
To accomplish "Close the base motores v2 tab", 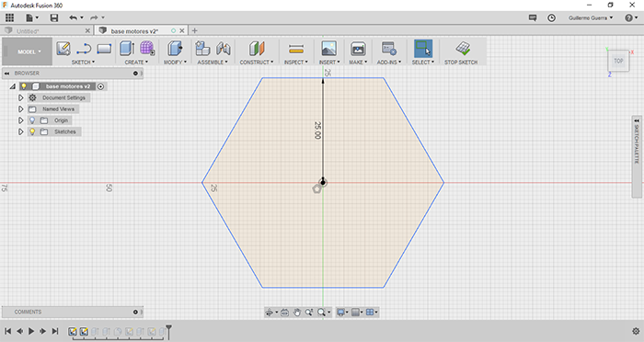I will click(182, 30).
